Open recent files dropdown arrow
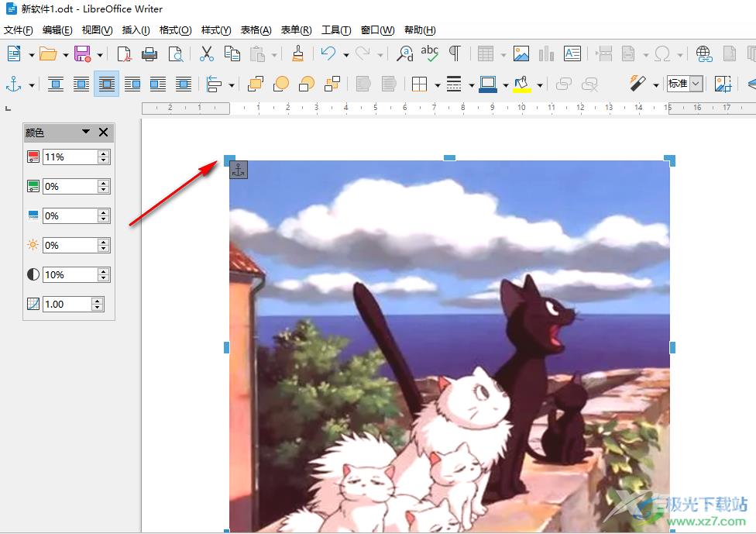 pos(66,56)
